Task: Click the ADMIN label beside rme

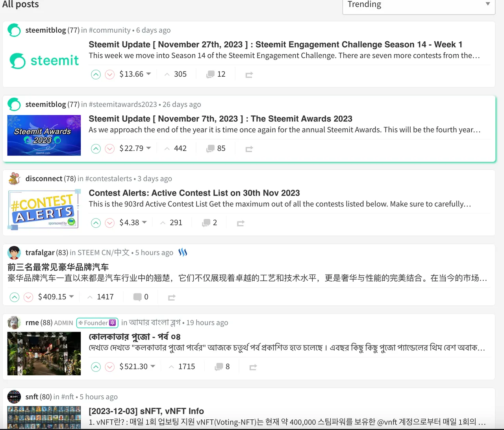Action: (x=63, y=323)
